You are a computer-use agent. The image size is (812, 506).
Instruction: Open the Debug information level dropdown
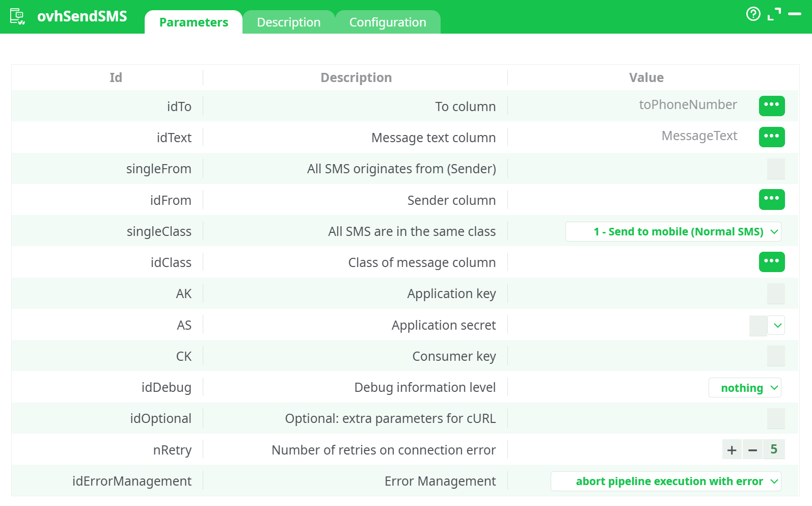point(745,388)
